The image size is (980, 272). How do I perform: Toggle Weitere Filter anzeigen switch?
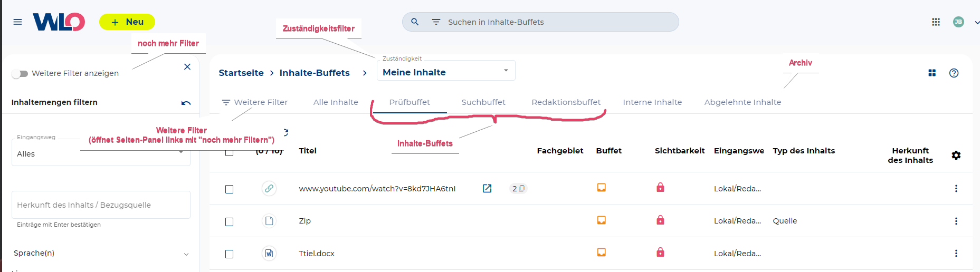tap(20, 74)
